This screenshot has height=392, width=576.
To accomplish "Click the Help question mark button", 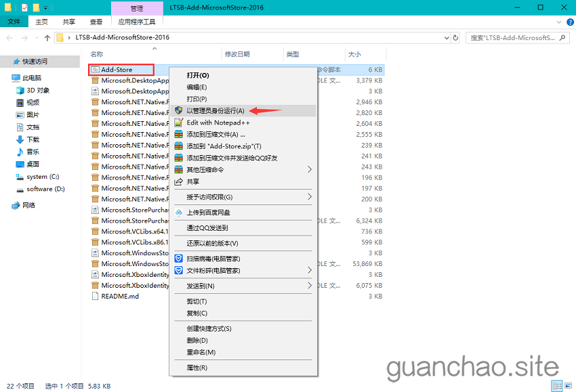I will coord(570,21).
